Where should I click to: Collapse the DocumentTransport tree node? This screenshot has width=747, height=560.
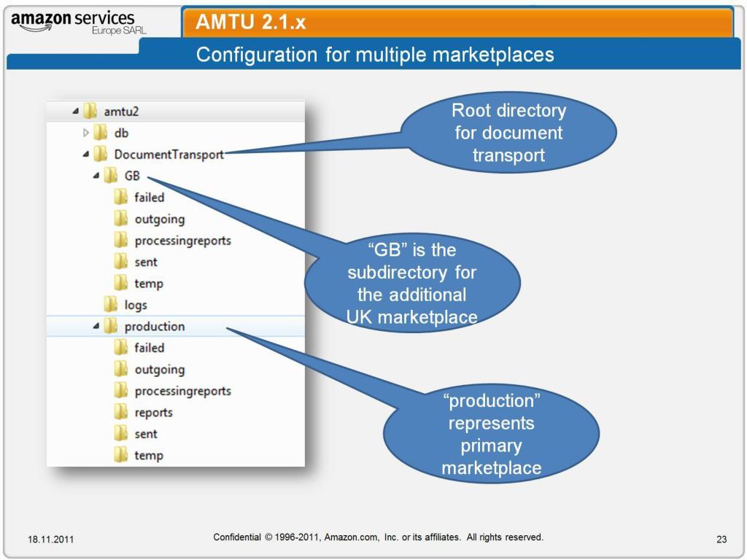tap(86, 154)
